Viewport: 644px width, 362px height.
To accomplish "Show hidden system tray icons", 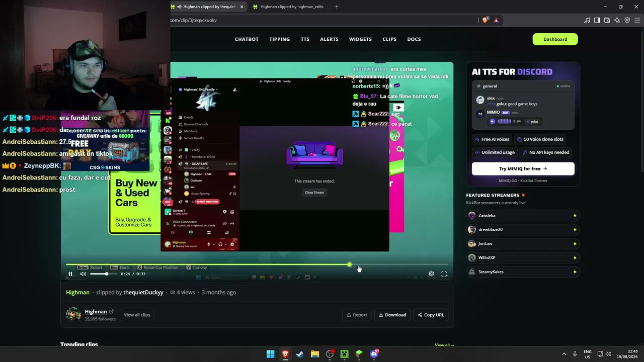I will pyautogui.click(x=564, y=354).
